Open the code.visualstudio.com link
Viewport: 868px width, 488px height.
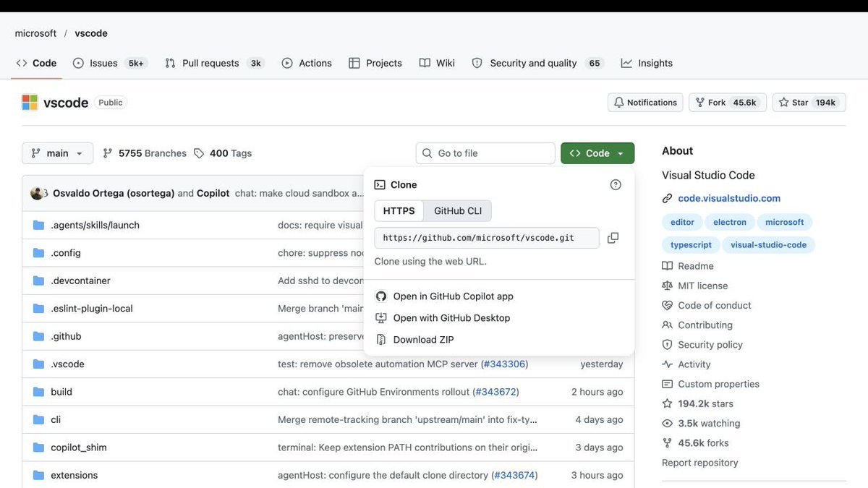(x=729, y=199)
